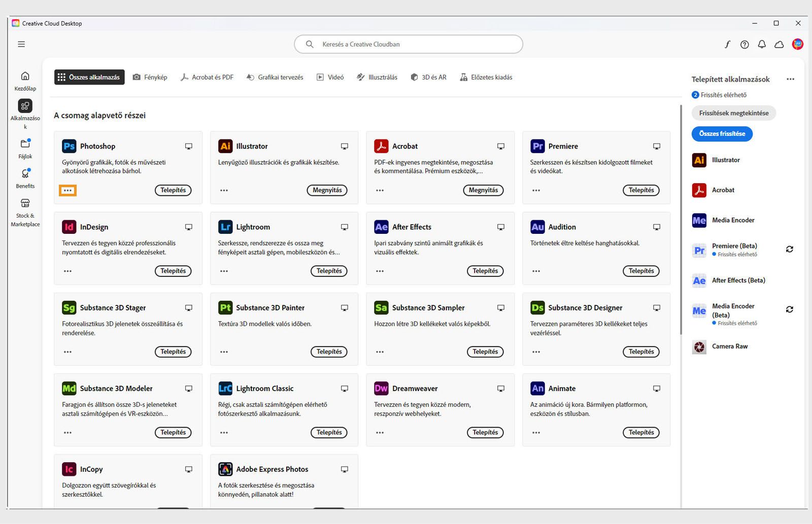The width and height of the screenshot is (812, 524).
Task: Click the Animate app icon
Action: coord(537,388)
